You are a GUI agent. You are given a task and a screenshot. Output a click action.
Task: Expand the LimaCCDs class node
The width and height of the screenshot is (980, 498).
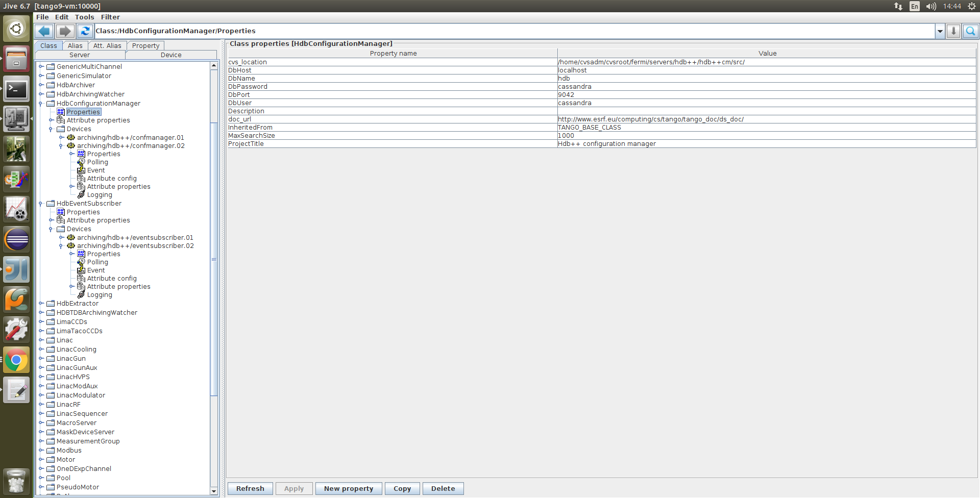(41, 321)
